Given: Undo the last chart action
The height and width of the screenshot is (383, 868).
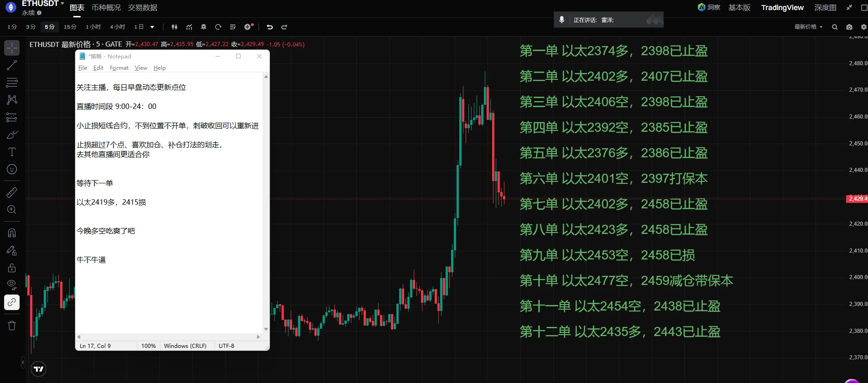Looking at the screenshot, I should click(x=270, y=27).
